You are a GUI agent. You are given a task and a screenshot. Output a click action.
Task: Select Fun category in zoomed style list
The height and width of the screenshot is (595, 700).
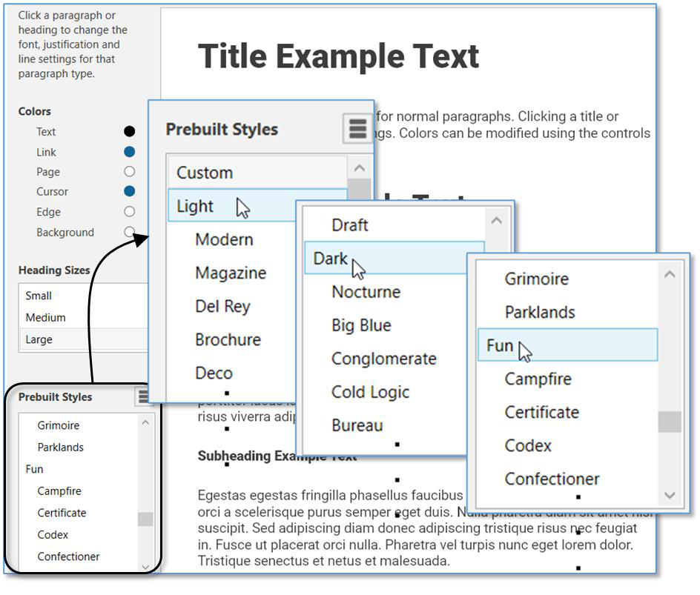500,346
